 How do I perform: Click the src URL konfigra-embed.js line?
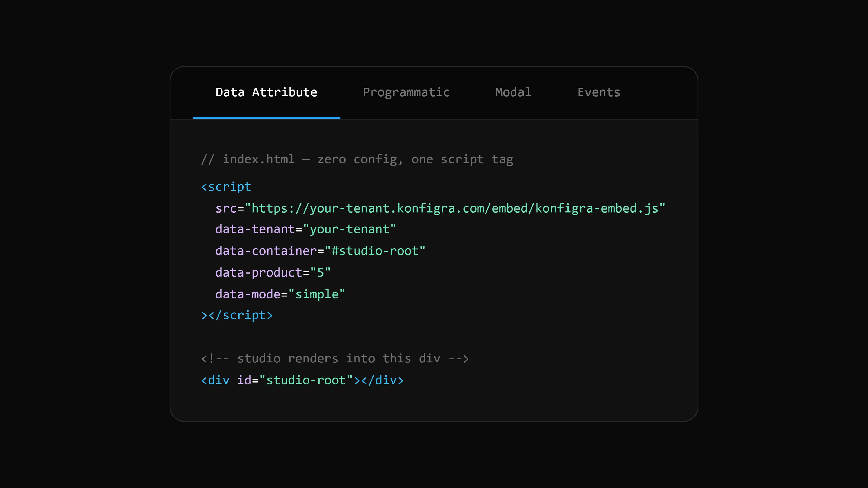click(x=441, y=208)
